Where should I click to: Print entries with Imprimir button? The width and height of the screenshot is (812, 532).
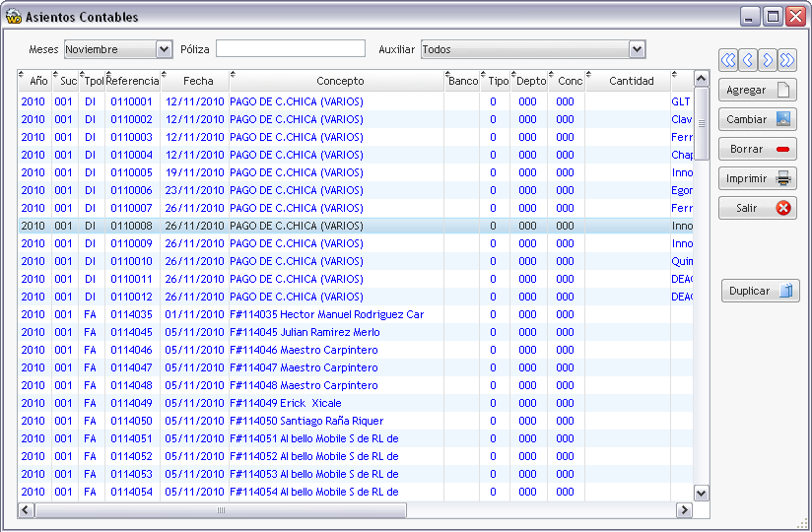click(758, 178)
